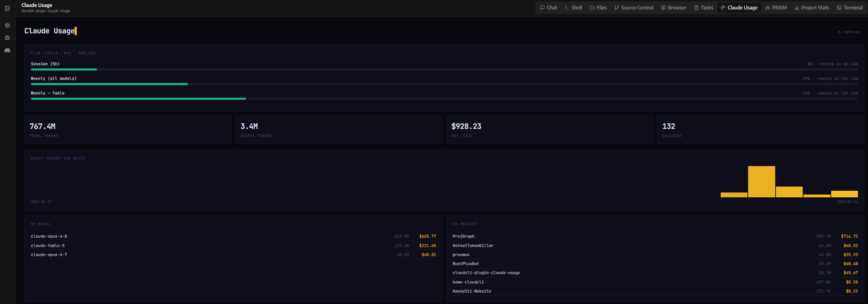The height and width of the screenshot is (304, 868).
Task: Click the cloudcli-plugin-claude-usage subtitle in header
Action: (x=46, y=11)
